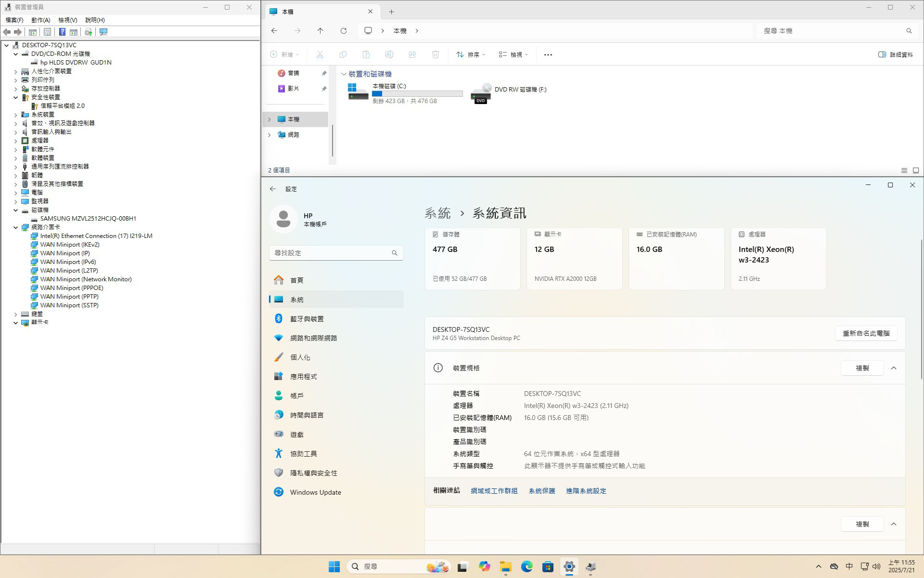This screenshot has height=578, width=924.
Task: Open the 排序 sort dropdown
Action: coord(471,54)
